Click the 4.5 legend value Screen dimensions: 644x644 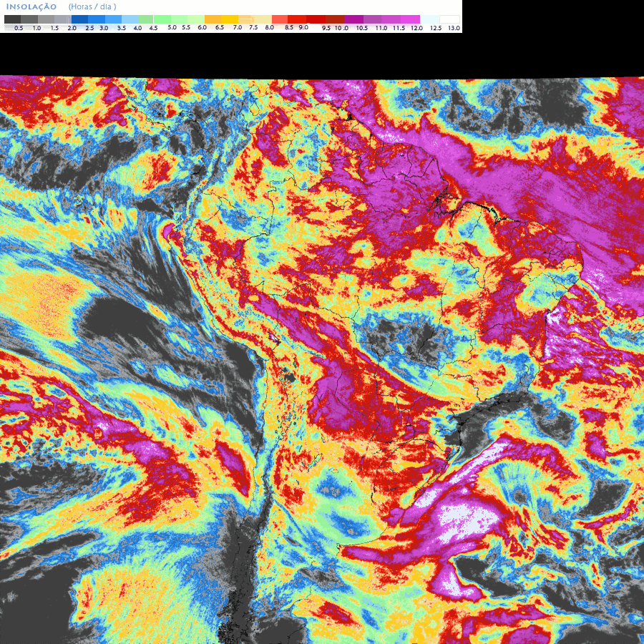(x=153, y=29)
